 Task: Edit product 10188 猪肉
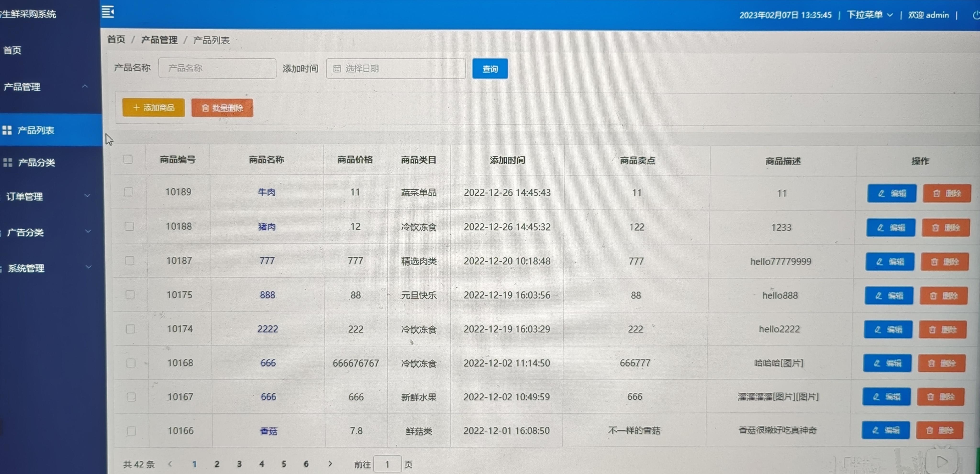pyautogui.click(x=891, y=227)
